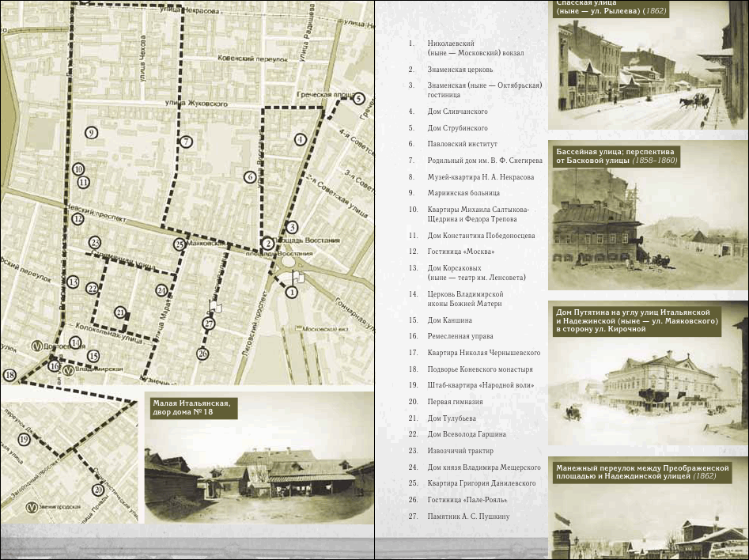The image size is (749, 560).
Task: Click legend entry 'Павловский институт'
Action: pyautogui.click(x=462, y=144)
